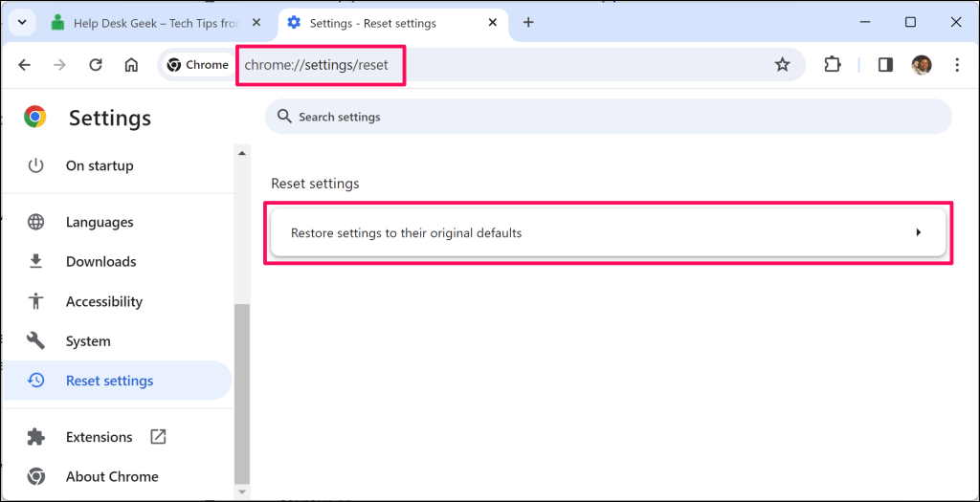
Task: Open the Extensions link in sidebar
Action: (x=99, y=437)
